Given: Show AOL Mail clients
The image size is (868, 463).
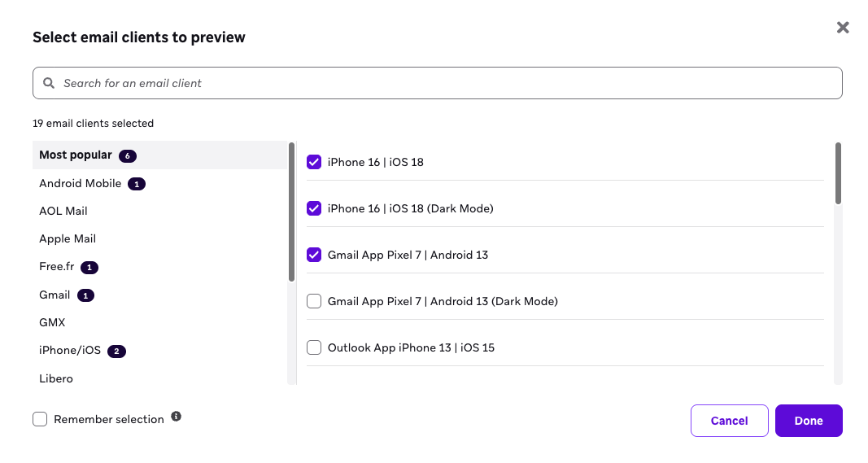Looking at the screenshot, I should 63,211.
